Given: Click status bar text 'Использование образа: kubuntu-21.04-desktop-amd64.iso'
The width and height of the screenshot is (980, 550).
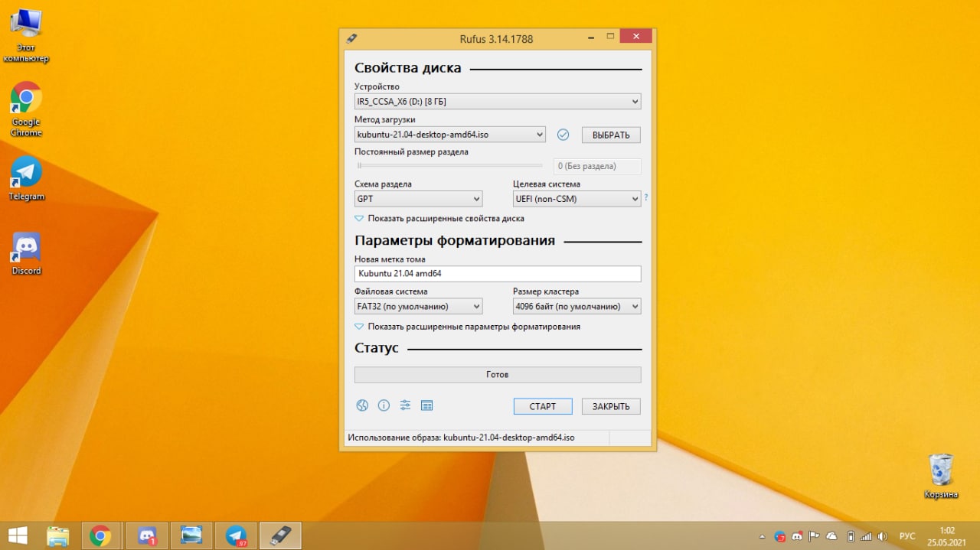Looking at the screenshot, I should (461, 438).
